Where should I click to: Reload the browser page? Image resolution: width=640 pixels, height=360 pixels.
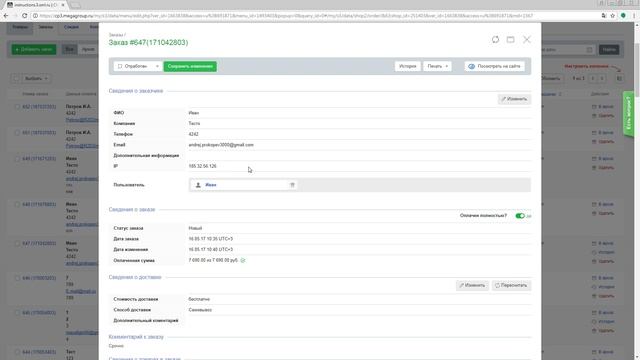click(24, 16)
